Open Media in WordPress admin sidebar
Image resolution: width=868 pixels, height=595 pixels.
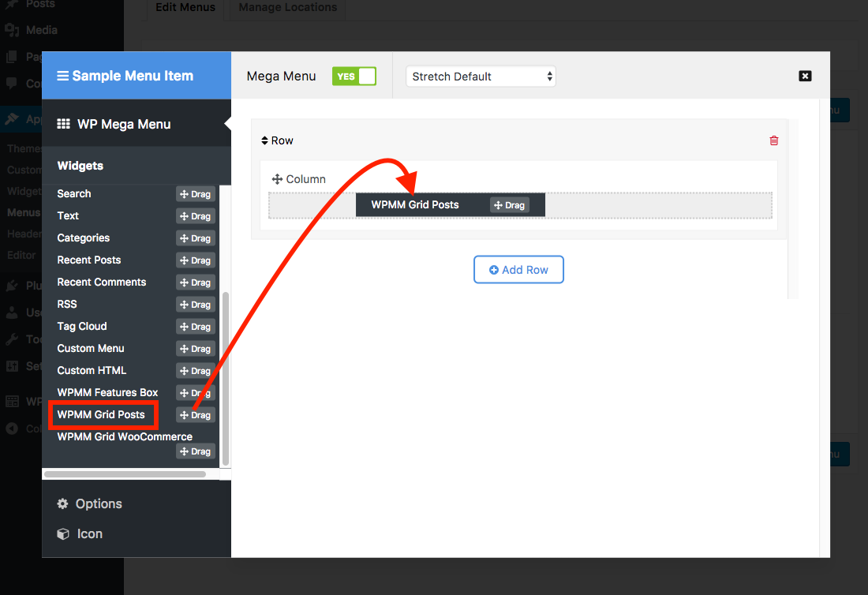(42, 30)
